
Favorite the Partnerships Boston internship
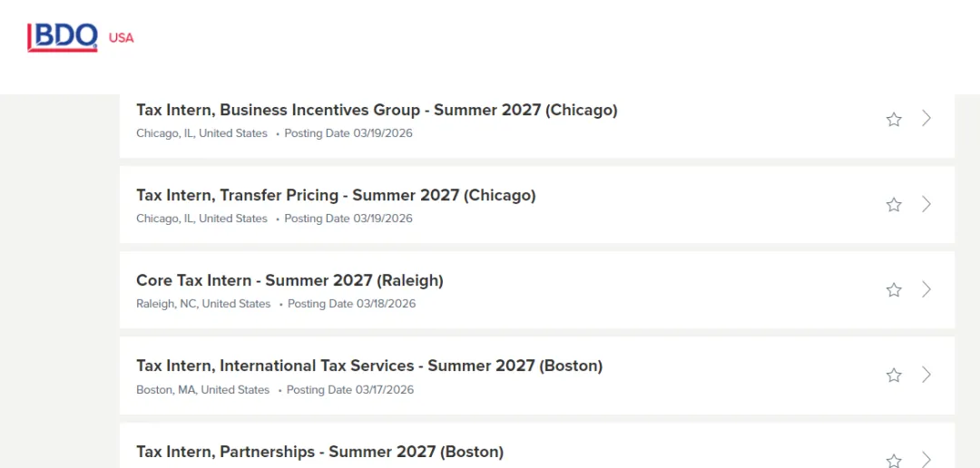click(894, 459)
